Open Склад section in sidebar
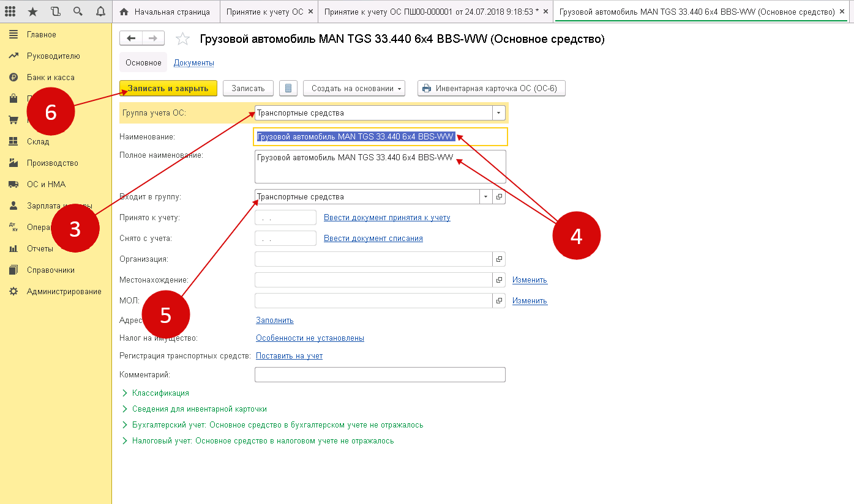Image resolution: width=854 pixels, height=504 pixels. pyautogui.click(x=38, y=142)
